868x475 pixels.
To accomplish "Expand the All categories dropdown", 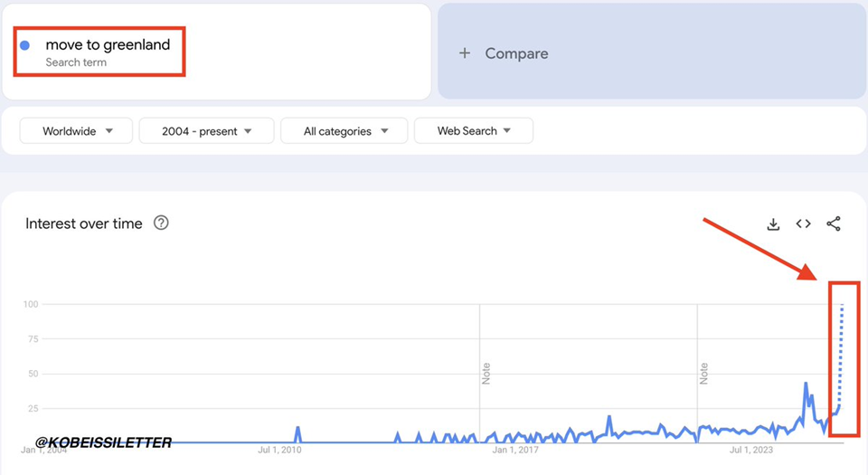I will 344,131.
